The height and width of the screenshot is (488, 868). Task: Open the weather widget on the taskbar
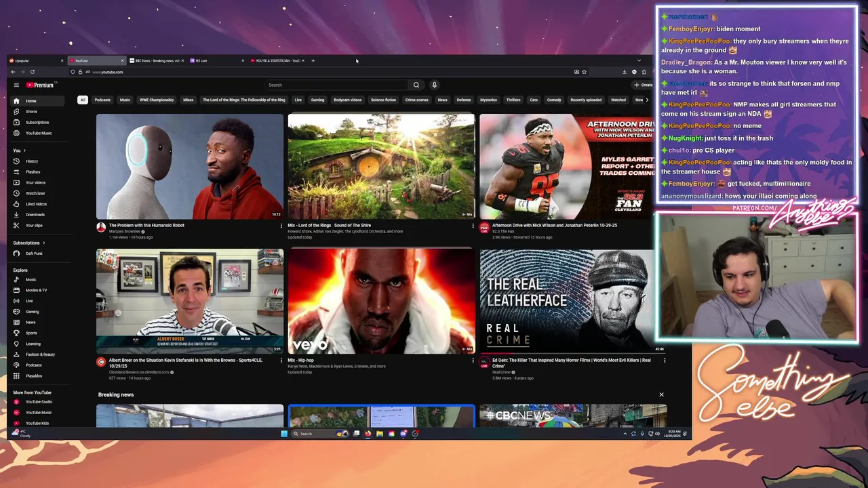pos(22,433)
